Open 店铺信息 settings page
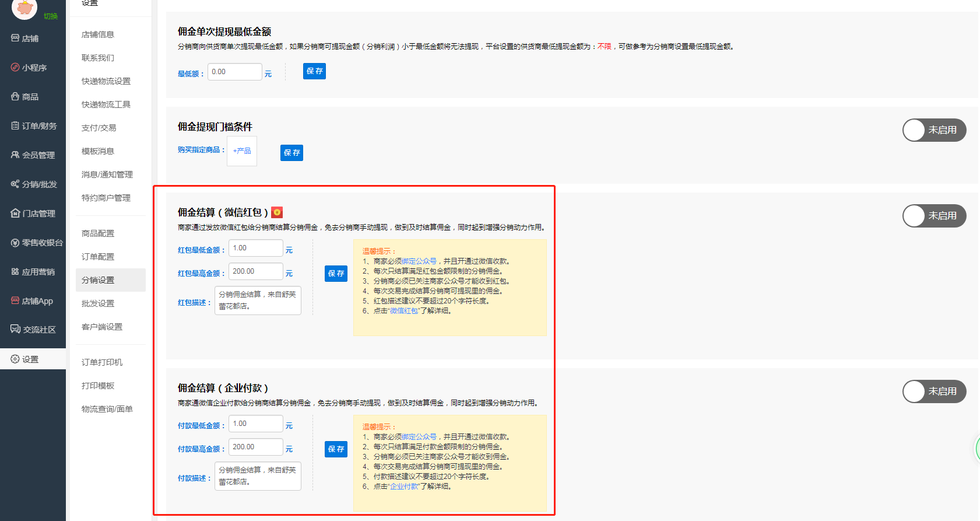This screenshot has height=521, width=980. pyautogui.click(x=98, y=34)
